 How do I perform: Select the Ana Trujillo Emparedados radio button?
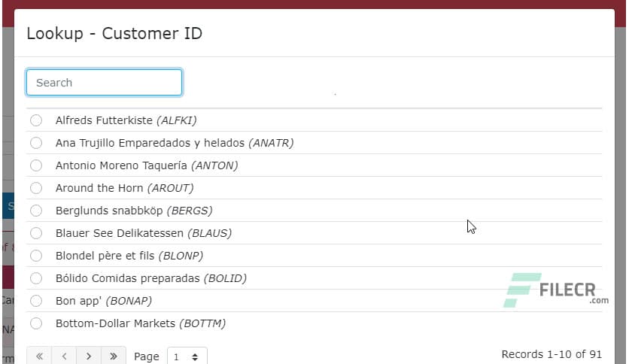click(x=36, y=143)
